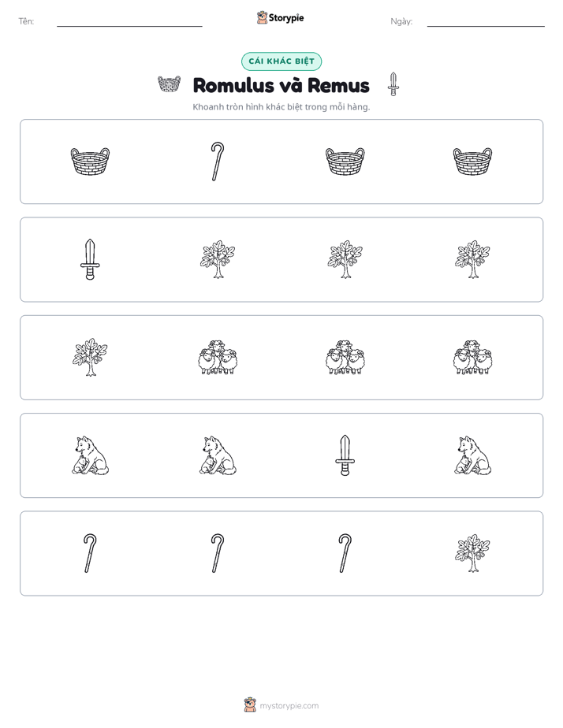Circle the shepherd's crook in row one

pos(218,162)
